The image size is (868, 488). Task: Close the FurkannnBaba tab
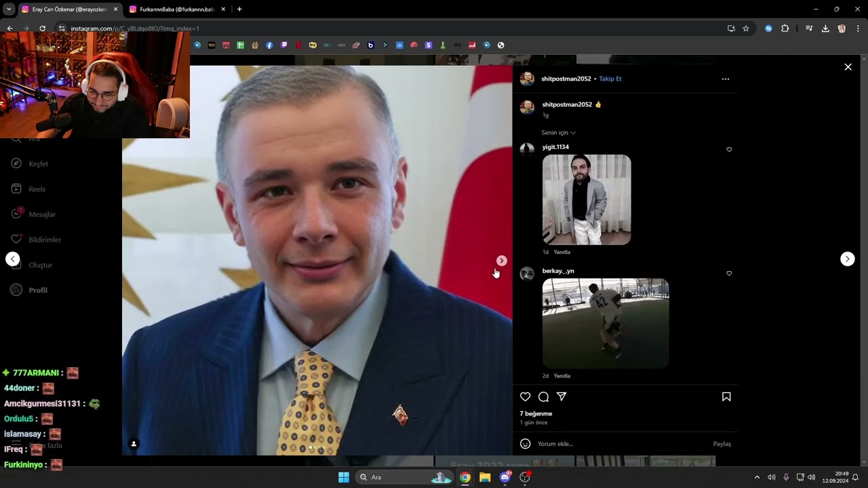[223, 9]
